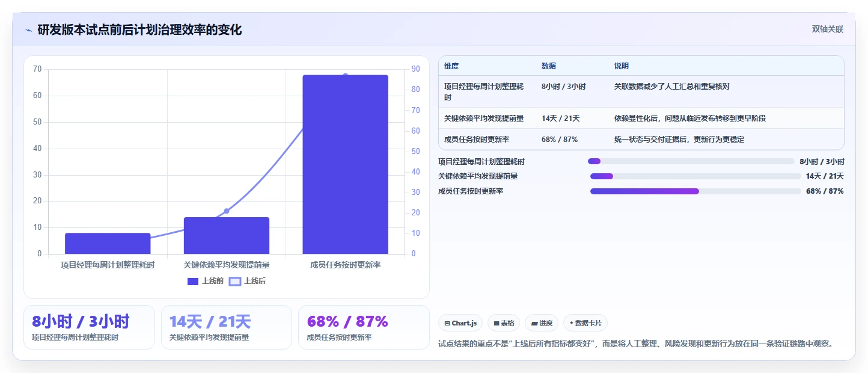Click the 上线前 legend color box
The height and width of the screenshot is (373, 868).
pyautogui.click(x=193, y=281)
